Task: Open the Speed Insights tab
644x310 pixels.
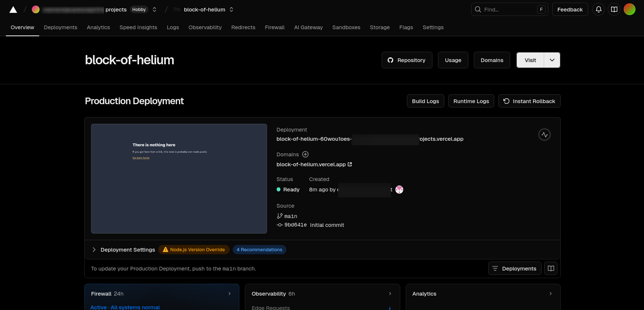Action: pyautogui.click(x=138, y=27)
